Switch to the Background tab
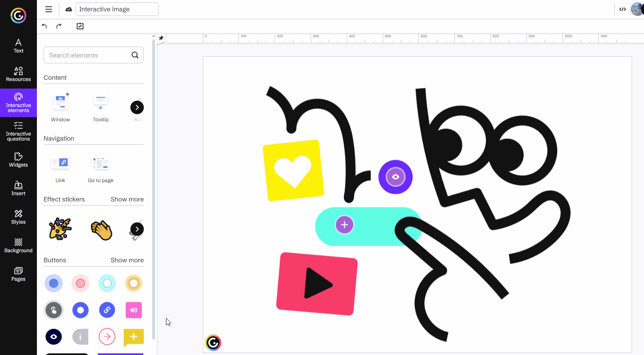 (x=18, y=245)
